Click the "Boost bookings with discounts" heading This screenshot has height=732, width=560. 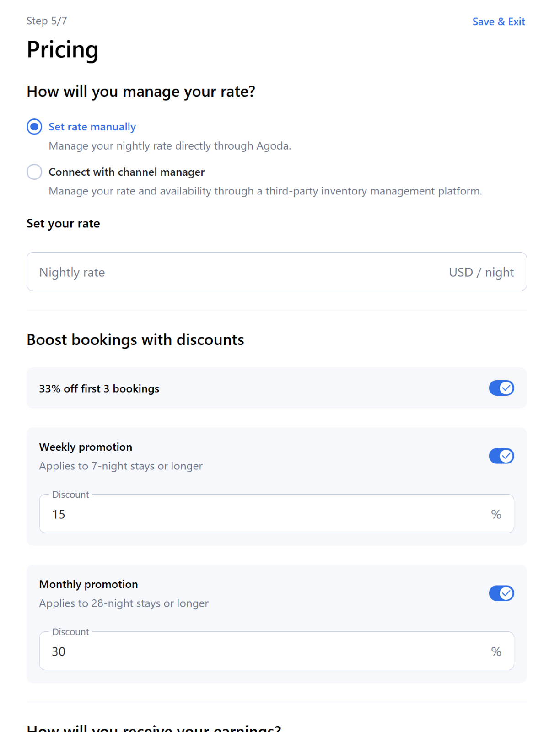click(x=135, y=340)
